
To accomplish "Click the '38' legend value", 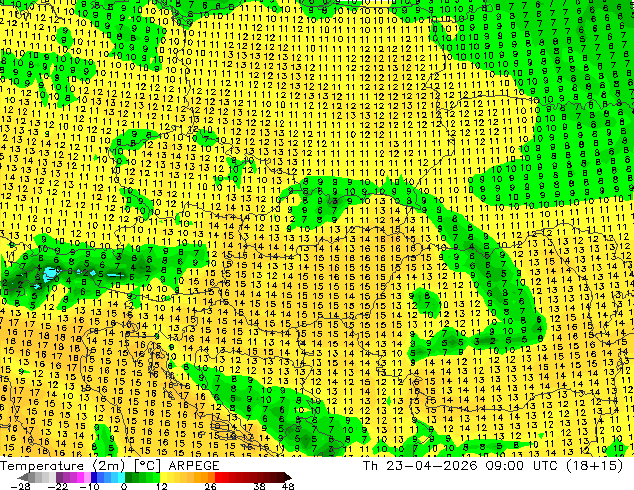I will (x=260, y=486).
